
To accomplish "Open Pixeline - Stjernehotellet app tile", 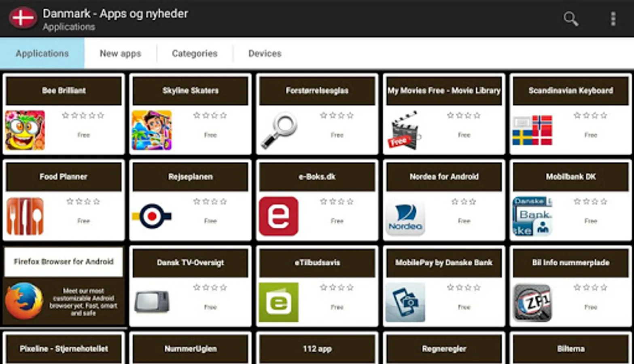I will click(64, 348).
